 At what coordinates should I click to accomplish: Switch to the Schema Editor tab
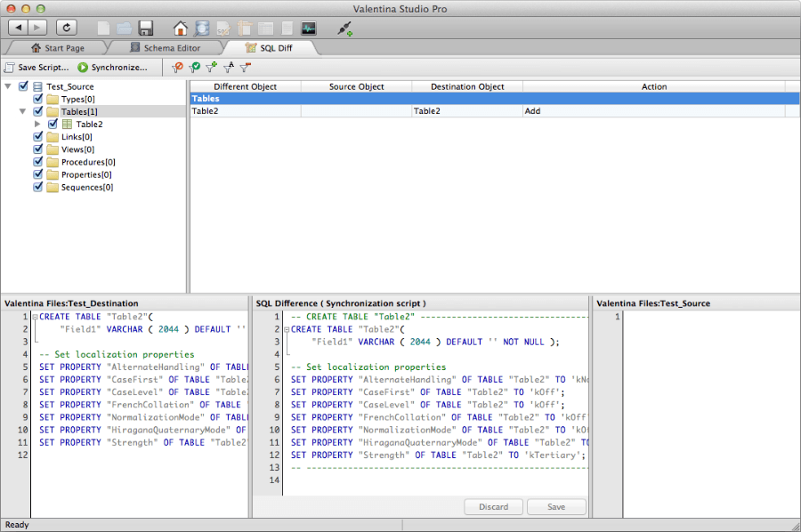pos(166,48)
